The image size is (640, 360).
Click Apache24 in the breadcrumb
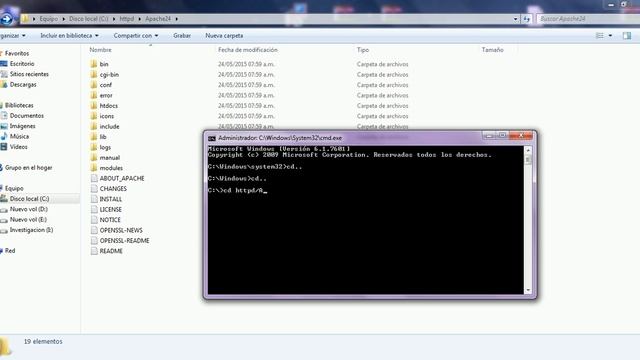[x=158, y=19]
